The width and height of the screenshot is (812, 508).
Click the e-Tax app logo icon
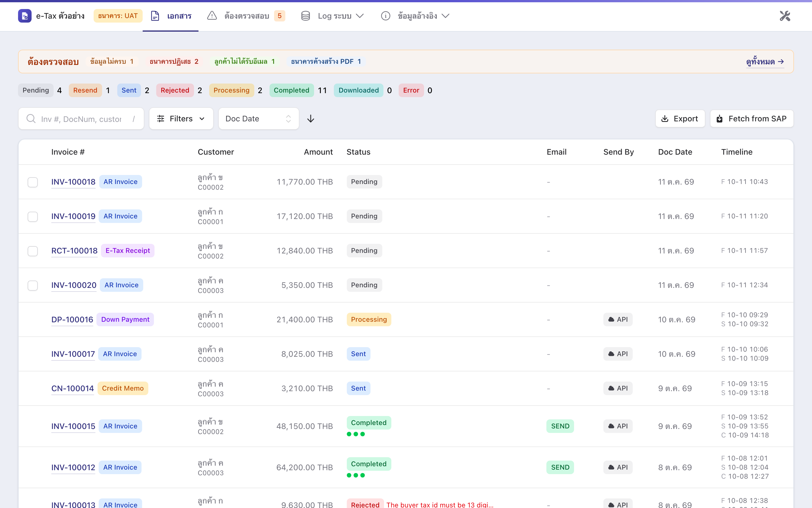pyautogui.click(x=25, y=16)
